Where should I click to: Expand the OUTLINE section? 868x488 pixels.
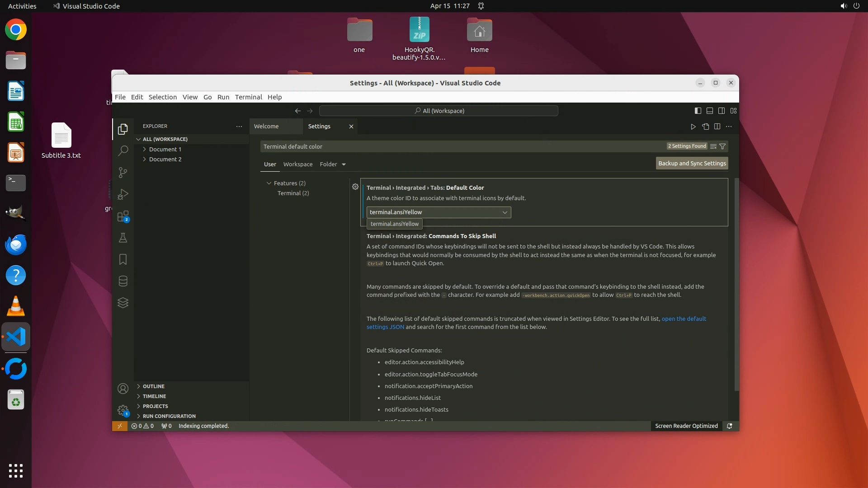[153, 386]
